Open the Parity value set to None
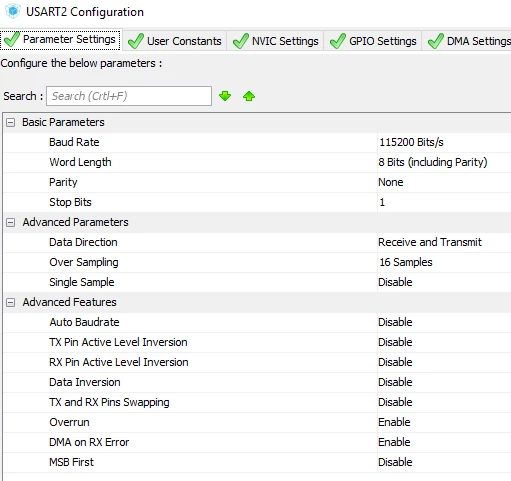 click(x=444, y=182)
